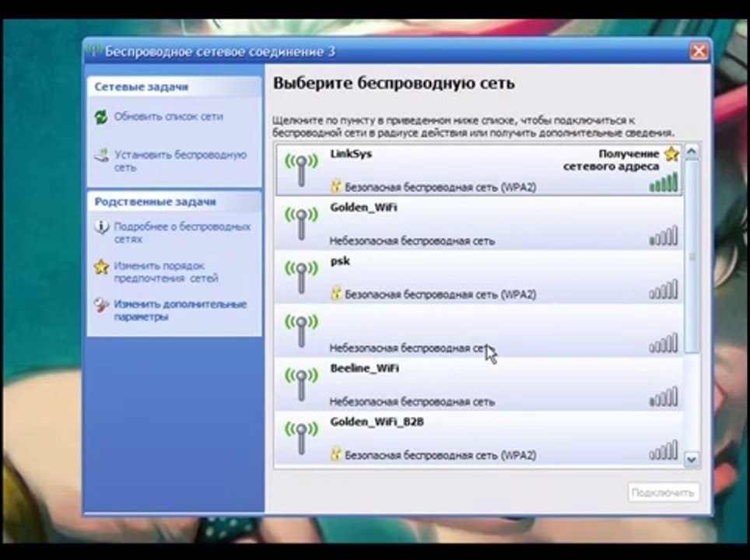
Task: Click the lock icon in psk row
Action: click(336, 293)
